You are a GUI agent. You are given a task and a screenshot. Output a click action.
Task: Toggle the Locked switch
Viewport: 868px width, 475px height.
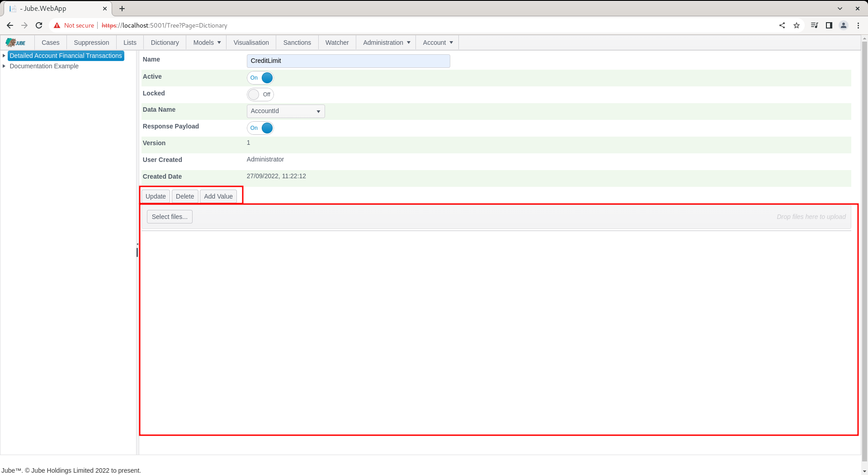tap(260, 95)
